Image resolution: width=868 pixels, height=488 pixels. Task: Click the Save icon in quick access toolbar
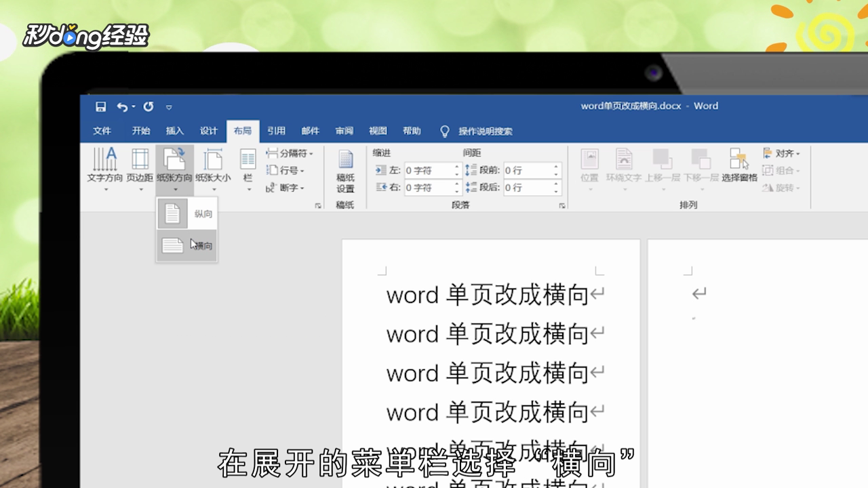(x=101, y=106)
